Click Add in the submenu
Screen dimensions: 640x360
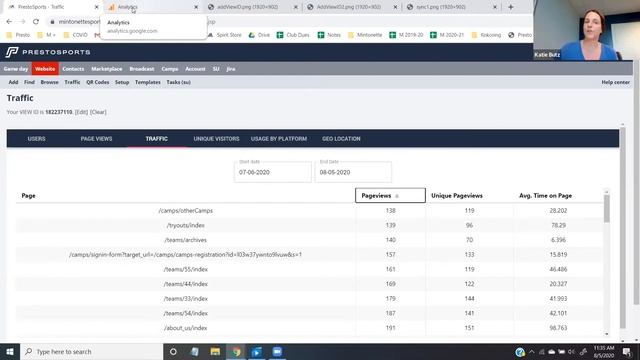click(13, 82)
